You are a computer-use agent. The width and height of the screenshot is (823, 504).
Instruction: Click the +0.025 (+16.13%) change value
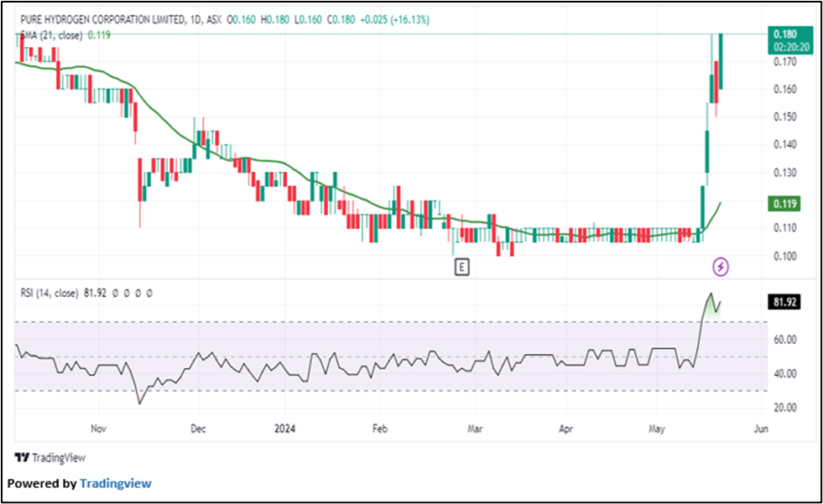[394, 20]
